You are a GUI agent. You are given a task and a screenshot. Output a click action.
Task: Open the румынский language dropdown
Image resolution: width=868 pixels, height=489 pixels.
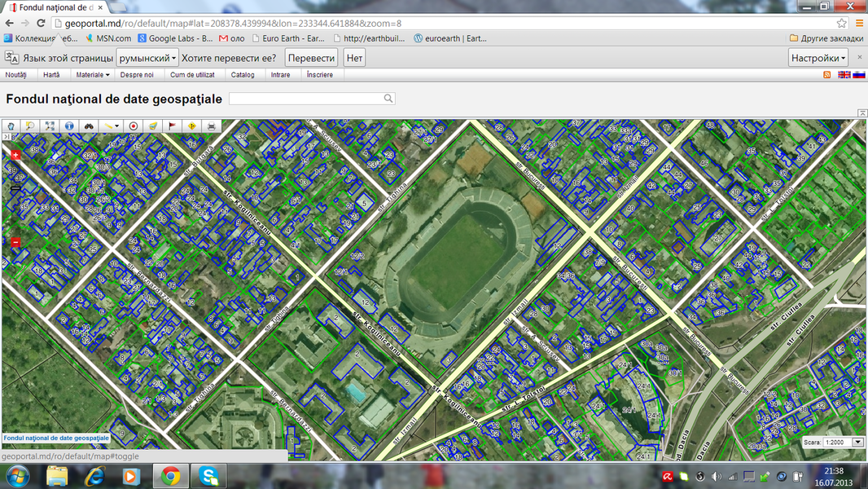pos(147,58)
